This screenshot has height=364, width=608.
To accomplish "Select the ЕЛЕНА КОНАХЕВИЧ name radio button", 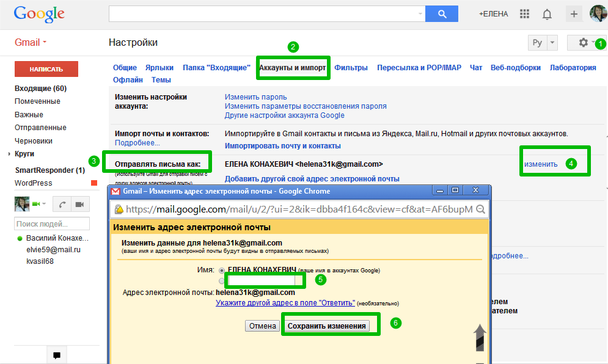I will tap(222, 270).
